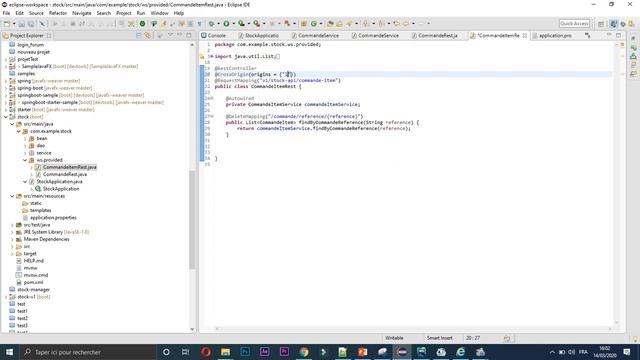Open the Source menu
Image resolution: width=640 pixels, height=360 pixels.
pyautogui.click(x=36, y=13)
